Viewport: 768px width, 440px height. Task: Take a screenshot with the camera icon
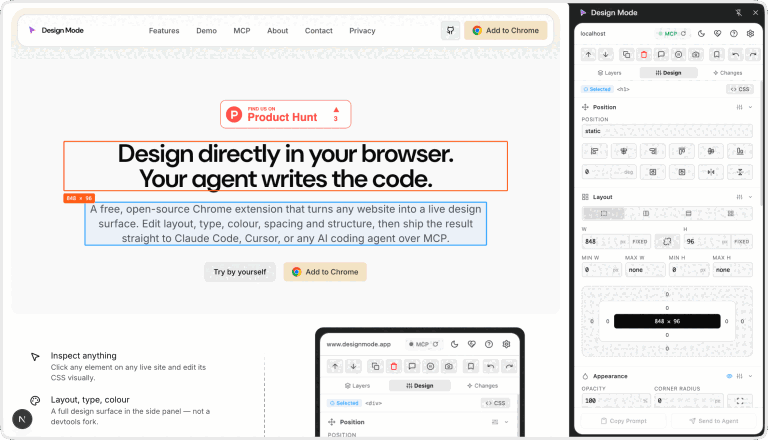696,54
